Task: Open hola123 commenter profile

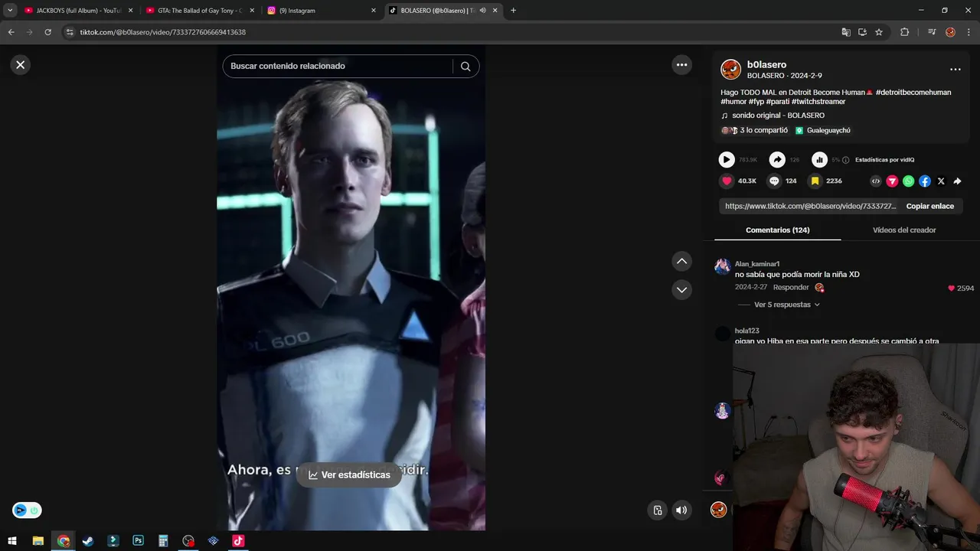Action: [747, 331]
